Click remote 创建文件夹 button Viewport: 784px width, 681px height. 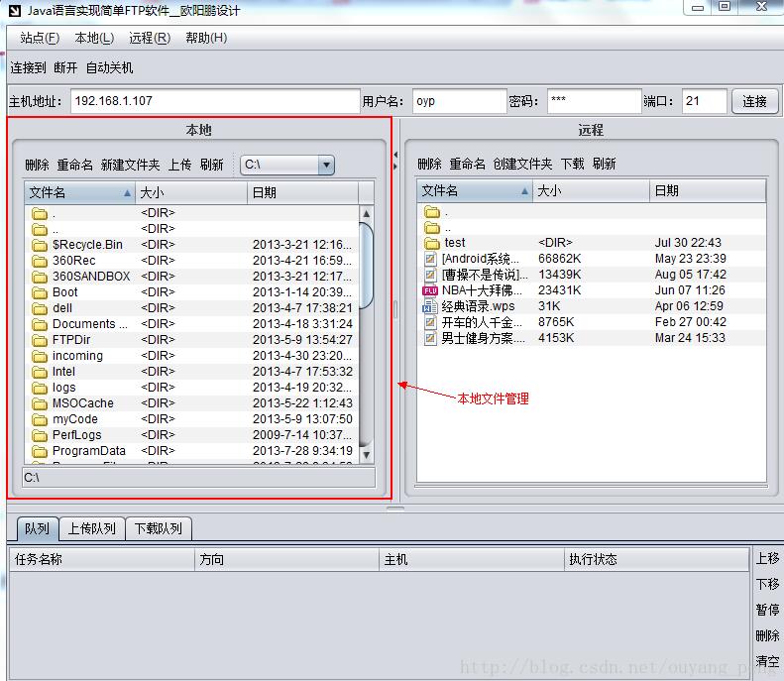[x=522, y=164]
